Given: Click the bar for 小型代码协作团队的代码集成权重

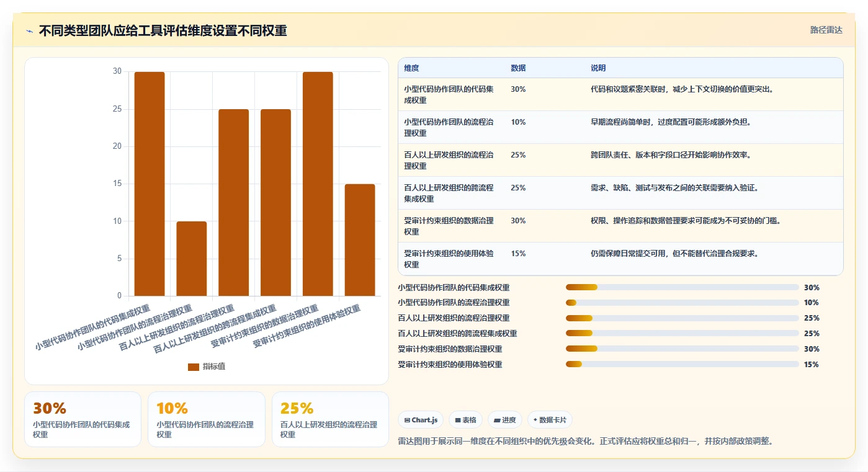Looking at the screenshot, I should [150, 184].
